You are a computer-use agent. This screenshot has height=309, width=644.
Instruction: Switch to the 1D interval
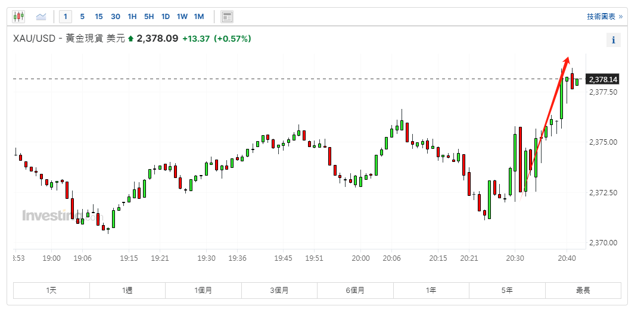[x=166, y=17]
